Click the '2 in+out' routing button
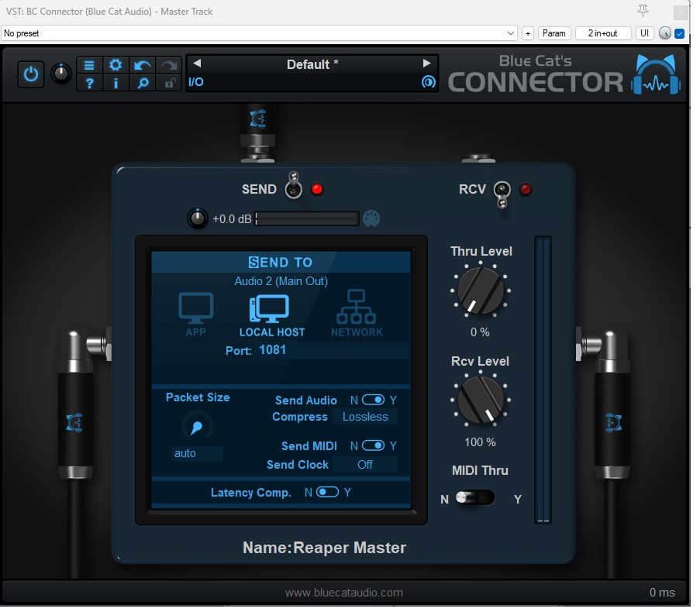Viewport: 700px width, 612px height. click(602, 33)
